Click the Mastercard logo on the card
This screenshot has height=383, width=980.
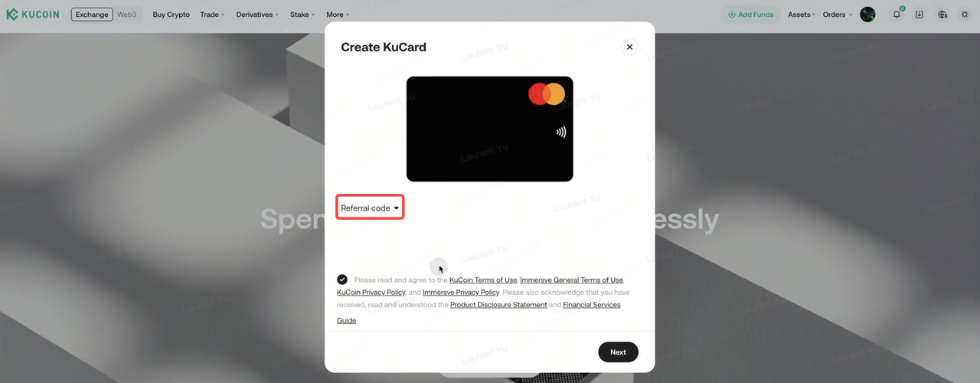[x=547, y=94]
